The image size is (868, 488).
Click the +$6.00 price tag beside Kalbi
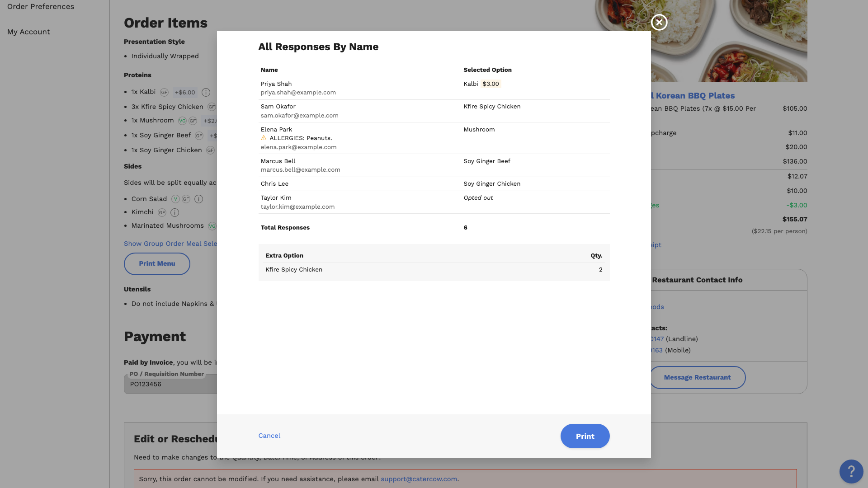(185, 92)
